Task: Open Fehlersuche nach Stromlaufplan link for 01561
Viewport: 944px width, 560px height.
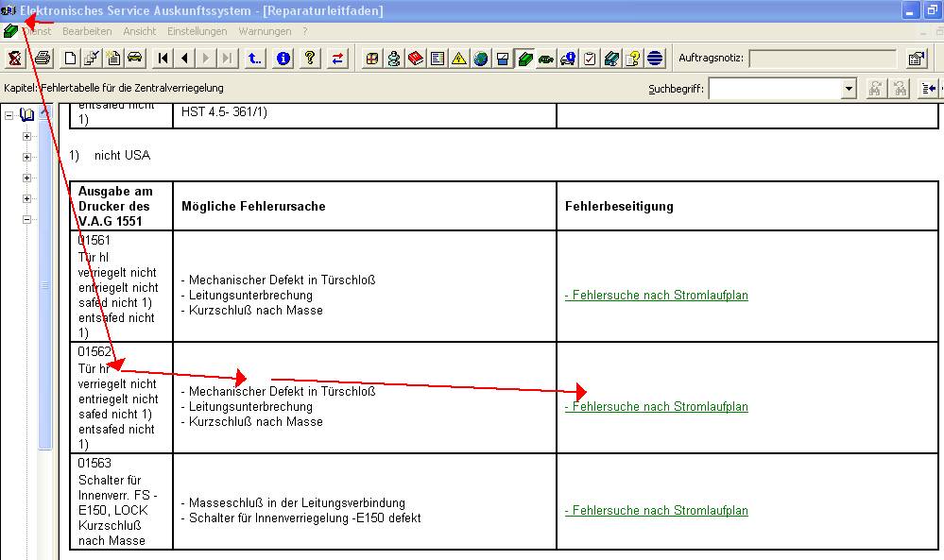Action: coord(657,296)
